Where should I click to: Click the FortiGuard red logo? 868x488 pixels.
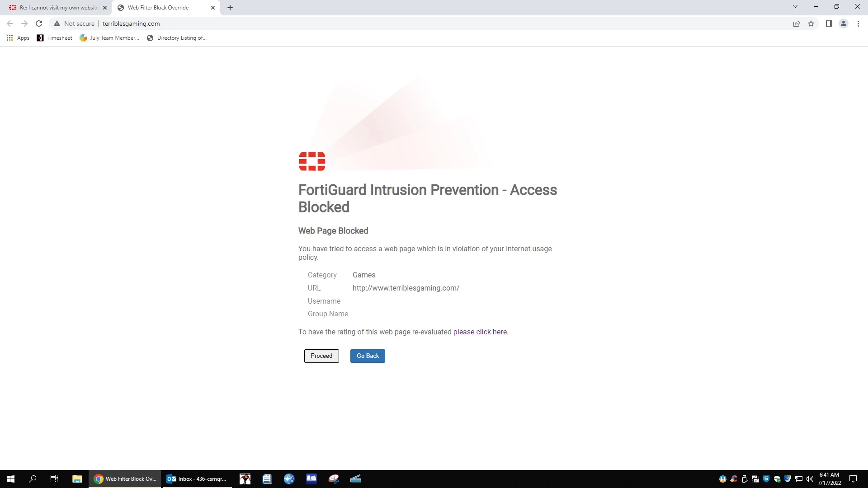[312, 161]
